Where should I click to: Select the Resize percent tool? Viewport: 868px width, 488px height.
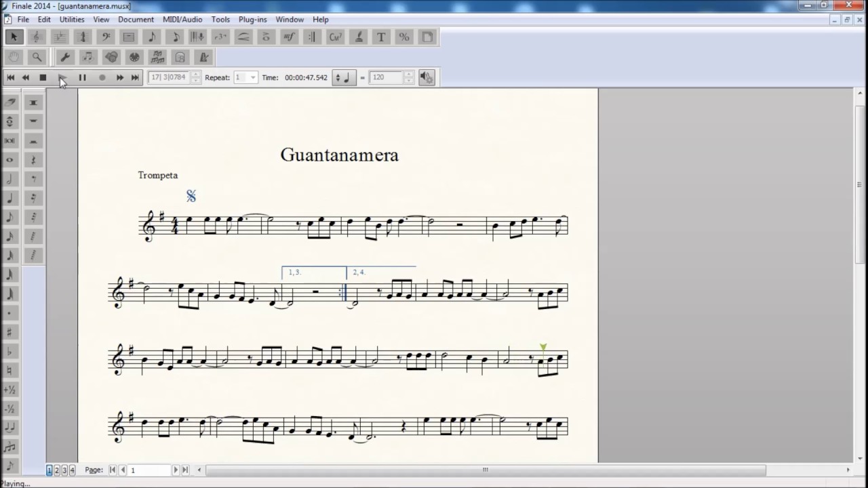404,37
